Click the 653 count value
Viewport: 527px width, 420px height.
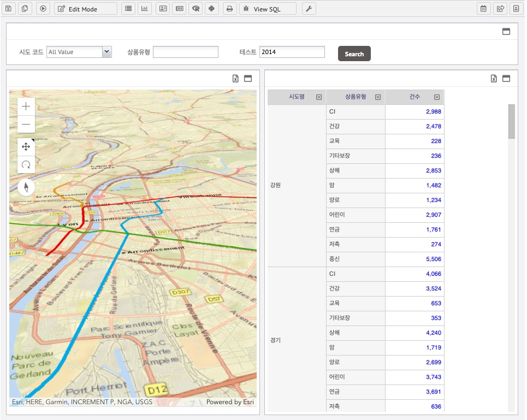[436, 304]
